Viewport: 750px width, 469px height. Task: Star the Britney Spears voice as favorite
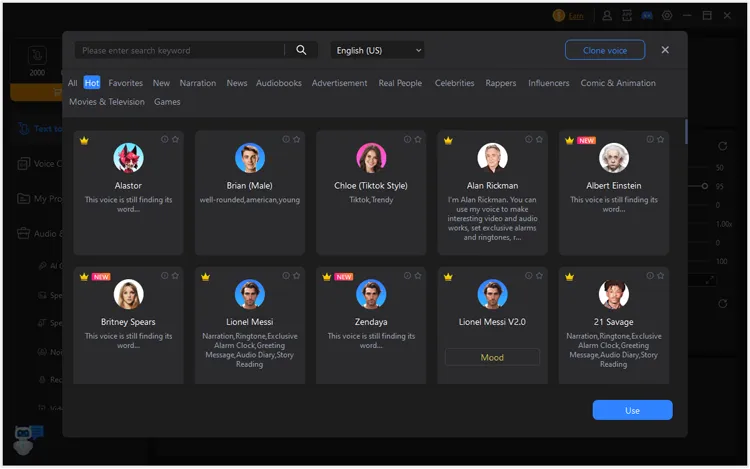[x=175, y=276]
